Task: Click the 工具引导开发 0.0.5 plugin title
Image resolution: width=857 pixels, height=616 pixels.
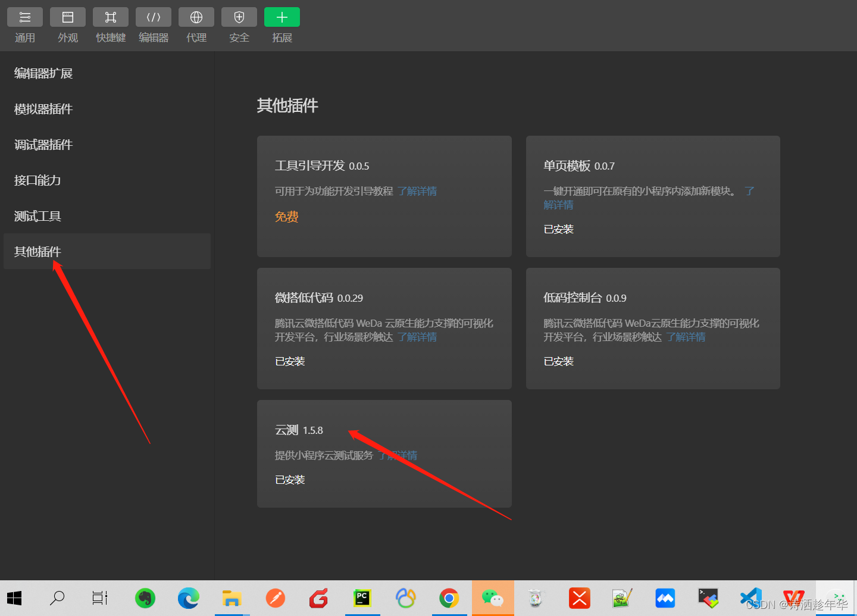Action: [x=322, y=165]
